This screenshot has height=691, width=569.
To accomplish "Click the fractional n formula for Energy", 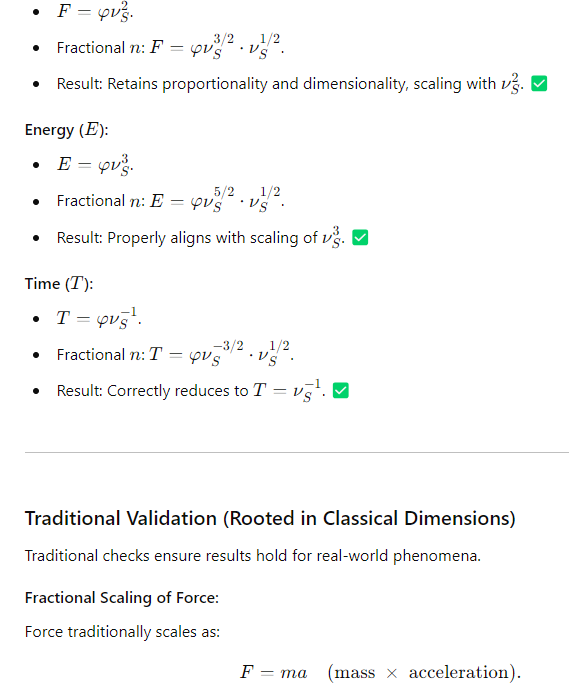I will pos(217,200).
